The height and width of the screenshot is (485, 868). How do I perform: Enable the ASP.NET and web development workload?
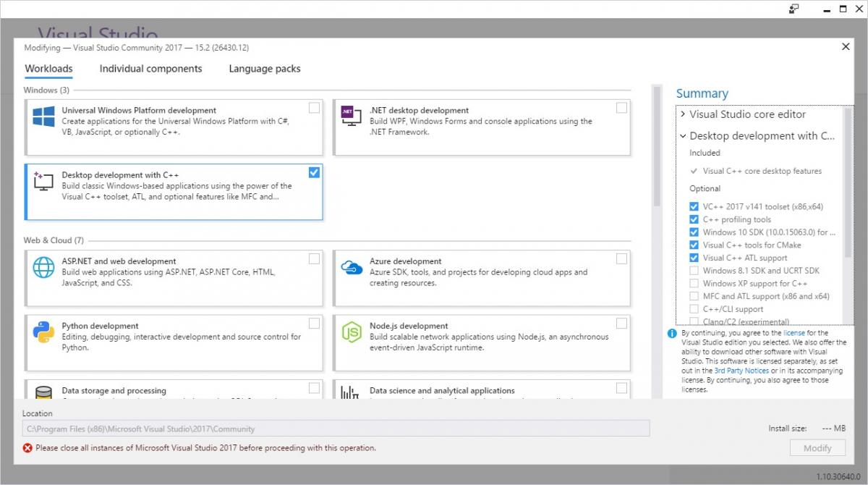point(314,258)
